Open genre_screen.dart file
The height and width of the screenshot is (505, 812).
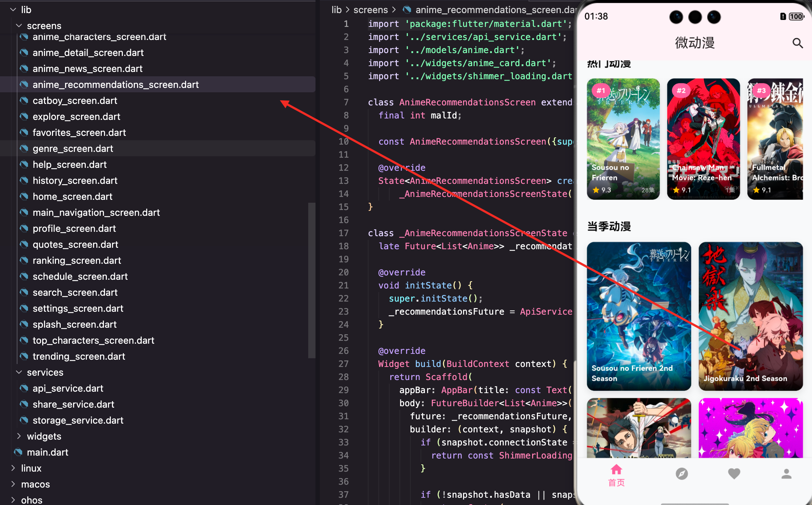(73, 149)
